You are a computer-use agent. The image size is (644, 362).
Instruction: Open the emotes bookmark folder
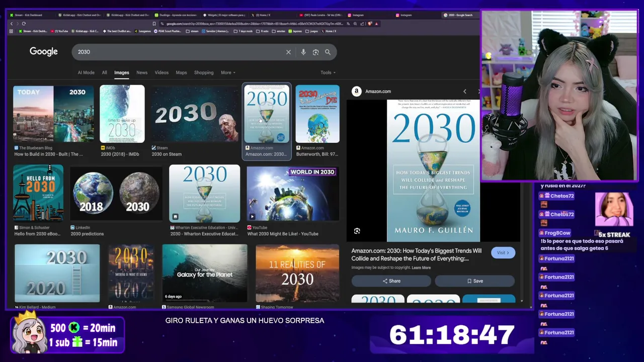pyautogui.click(x=279, y=31)
